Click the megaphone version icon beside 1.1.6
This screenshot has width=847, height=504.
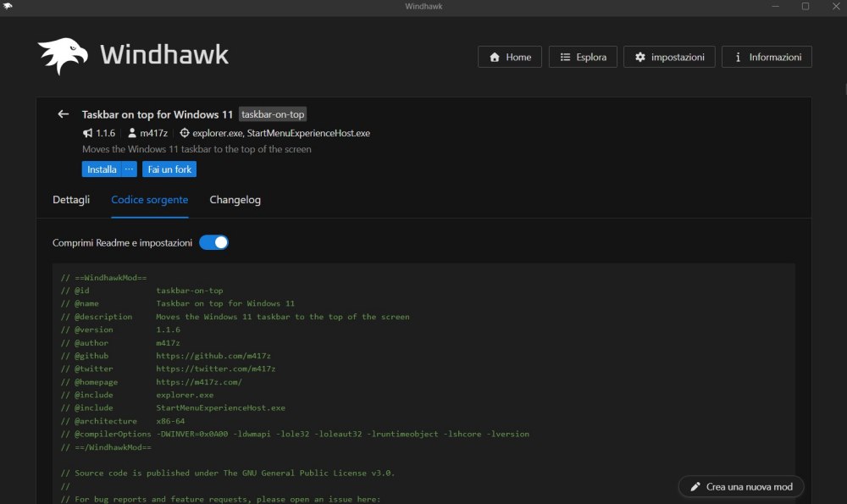coord(87,133)
